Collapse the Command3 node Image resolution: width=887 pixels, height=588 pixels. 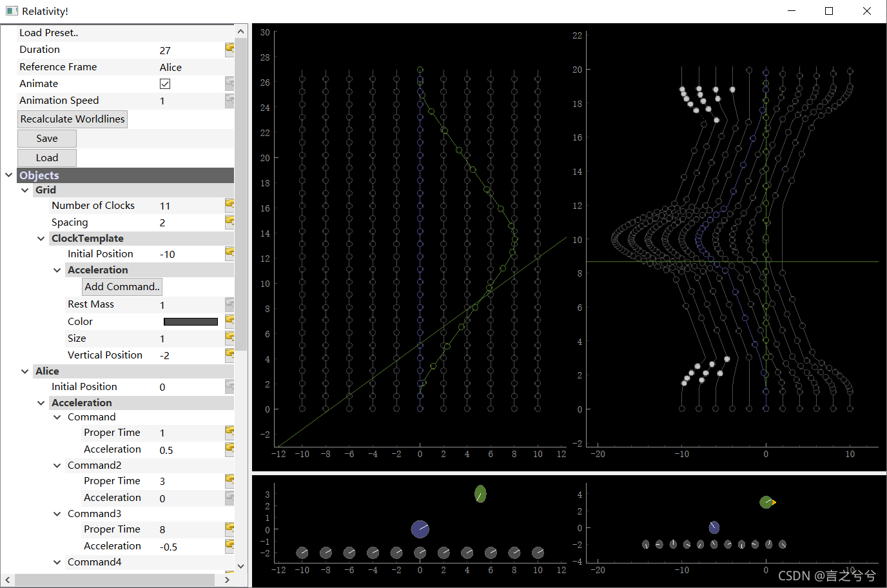tap(57, 514)
